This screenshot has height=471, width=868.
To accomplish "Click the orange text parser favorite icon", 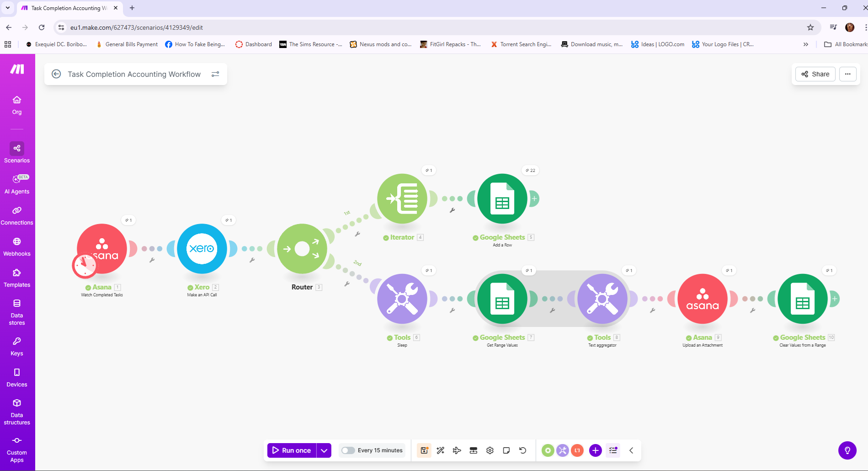I will (577, 450).
